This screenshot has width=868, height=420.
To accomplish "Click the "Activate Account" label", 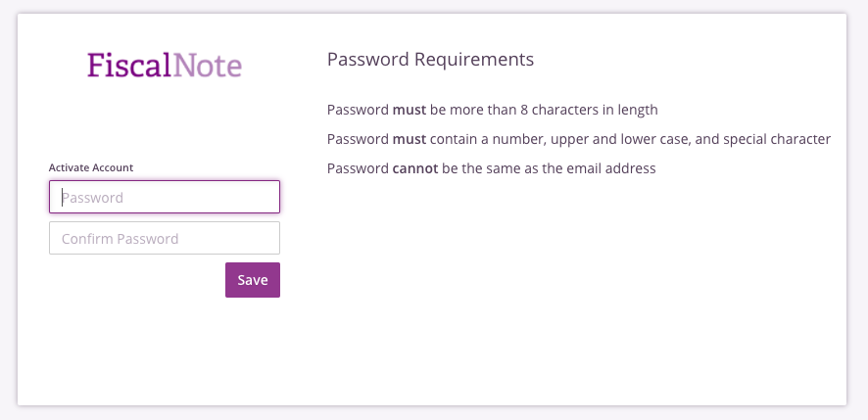I will pos(91,167).
